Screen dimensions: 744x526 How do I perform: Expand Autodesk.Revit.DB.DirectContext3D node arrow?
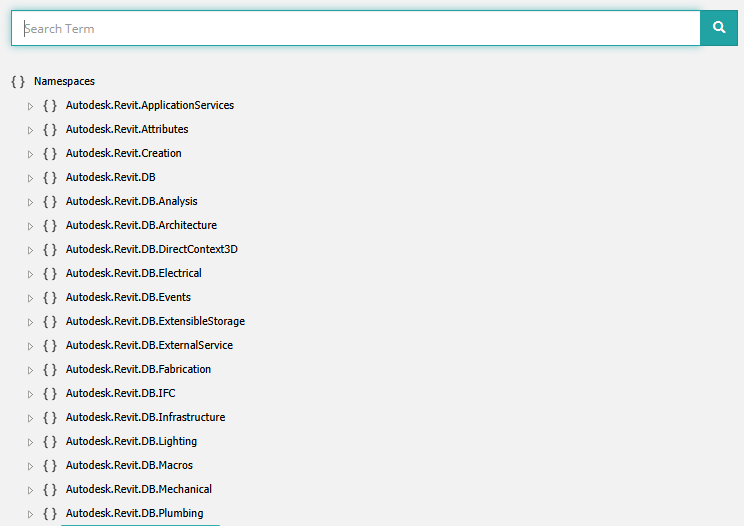pyautogui.click(x=30, y=250)
